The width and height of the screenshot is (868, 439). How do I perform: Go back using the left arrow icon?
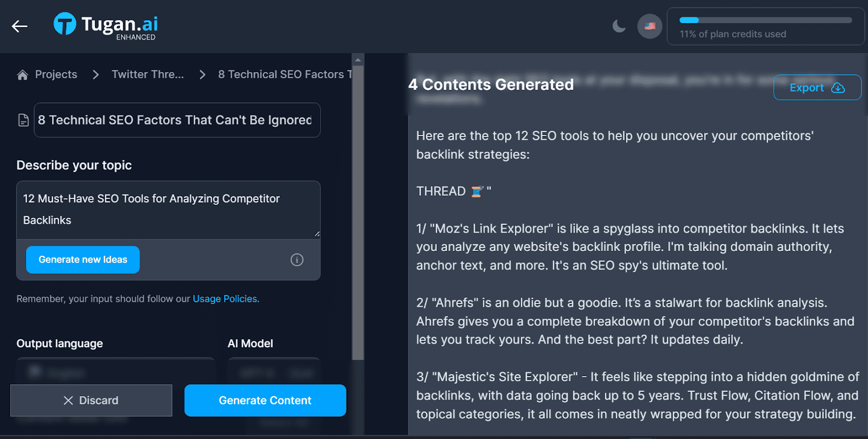pyautogui.click(x=20, y=26)
